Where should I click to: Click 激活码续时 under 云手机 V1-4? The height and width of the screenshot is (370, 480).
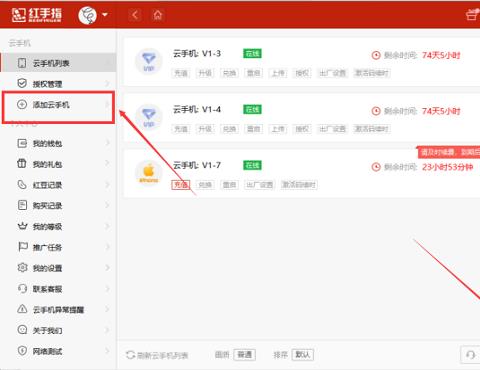372,129
